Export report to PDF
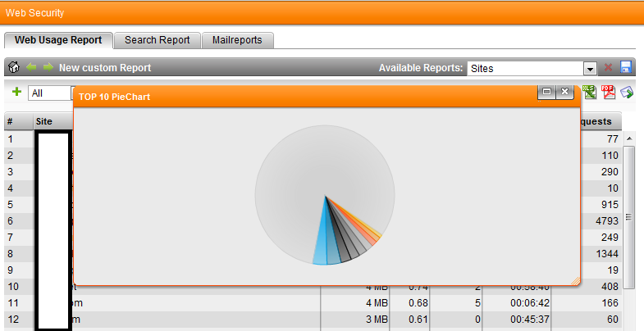Viewport: 644px width, 331px height. click(608, 93)
